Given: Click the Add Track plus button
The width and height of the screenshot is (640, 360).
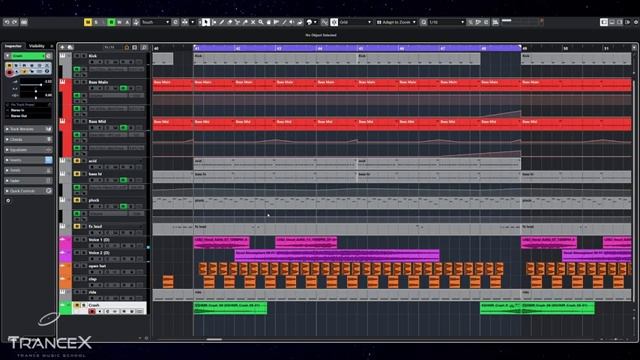Looking at the screenshot, I should [62, 48].
